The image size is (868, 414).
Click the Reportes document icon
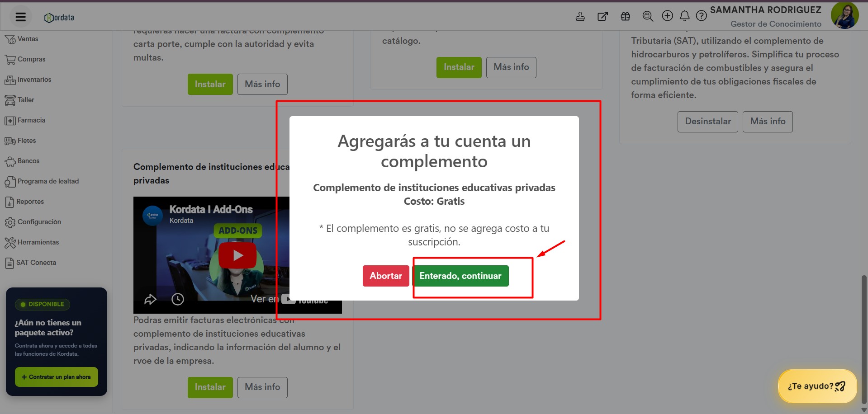[x=9, y=202]
